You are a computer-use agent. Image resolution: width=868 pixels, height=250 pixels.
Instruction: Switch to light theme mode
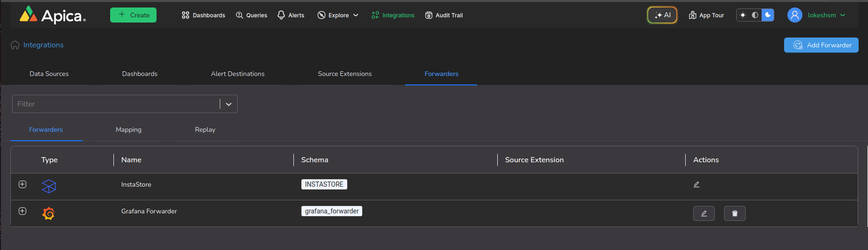pos(743,15)
